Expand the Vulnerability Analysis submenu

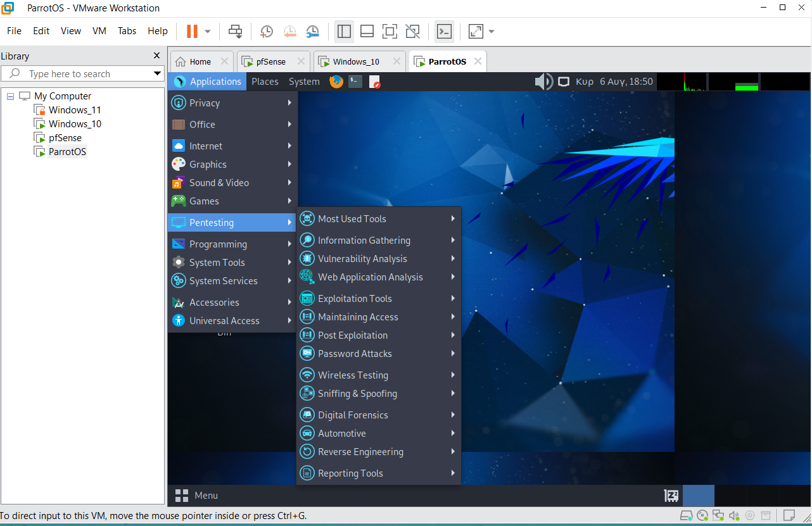pyautogui.click(x=379, y=258)
